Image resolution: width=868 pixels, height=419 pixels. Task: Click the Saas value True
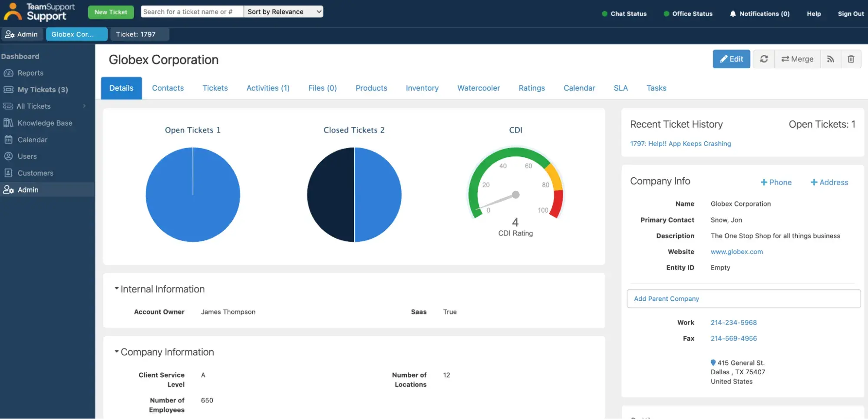[449, 312]
